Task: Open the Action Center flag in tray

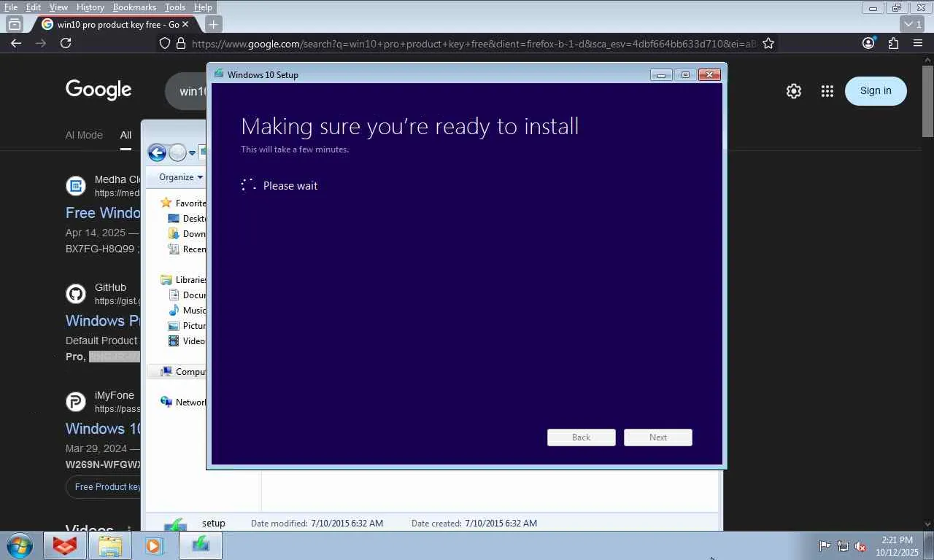Action: 825,545
